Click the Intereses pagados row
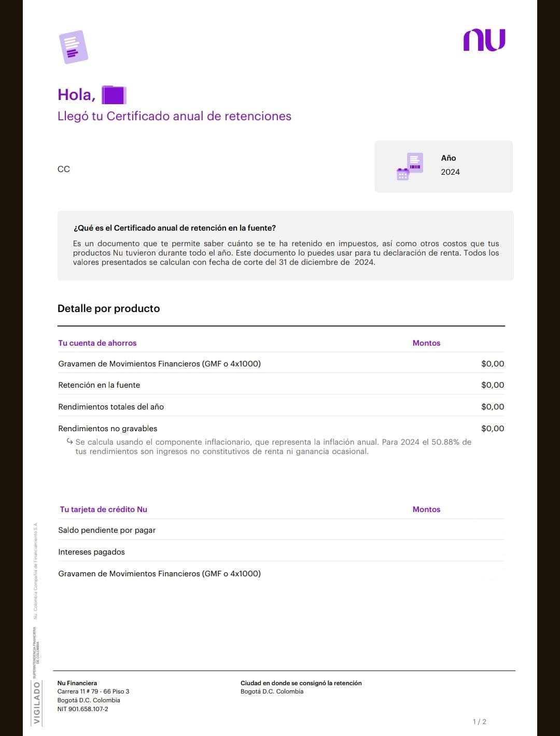The height and width of the screenshot is (736, 560). (281, 552)
